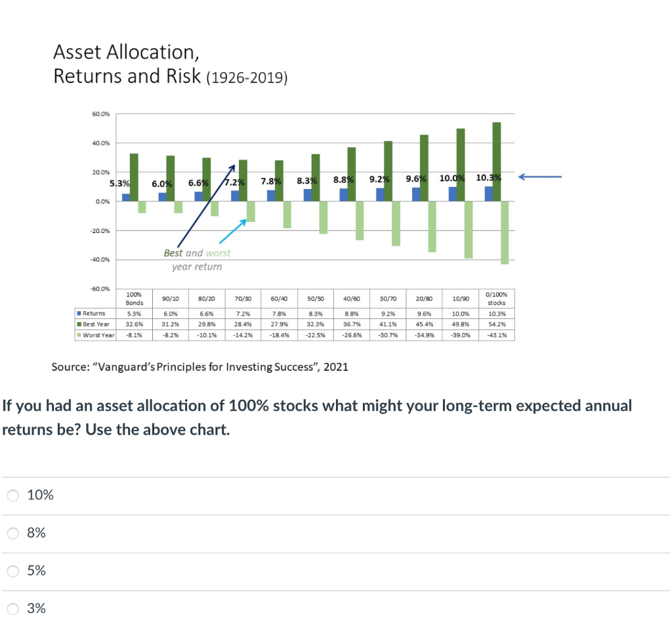Click the Worst Year row label
The height and width of the screenshot is (634, 672).
pos(96,335)
